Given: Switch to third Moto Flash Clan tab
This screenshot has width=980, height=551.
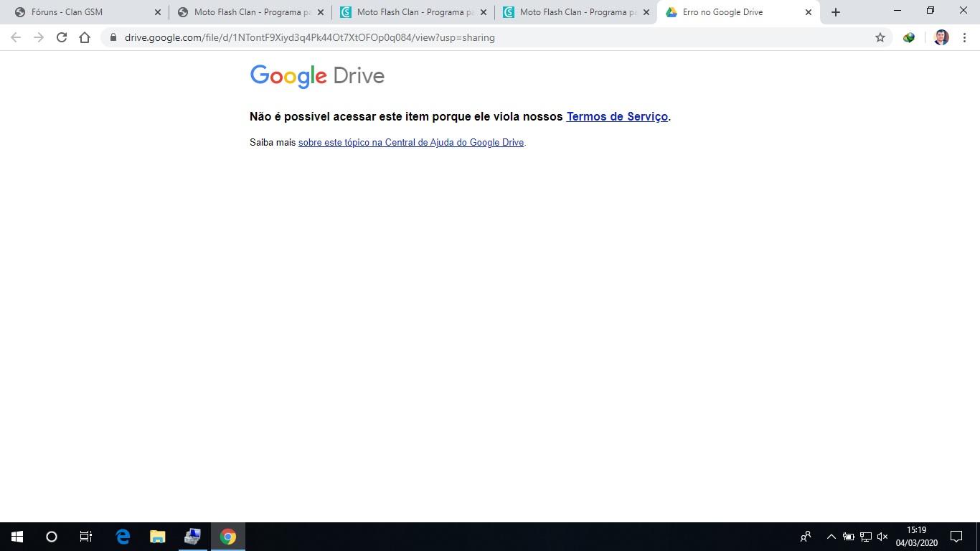Looking at the screenshot, I should pos(575,12).
